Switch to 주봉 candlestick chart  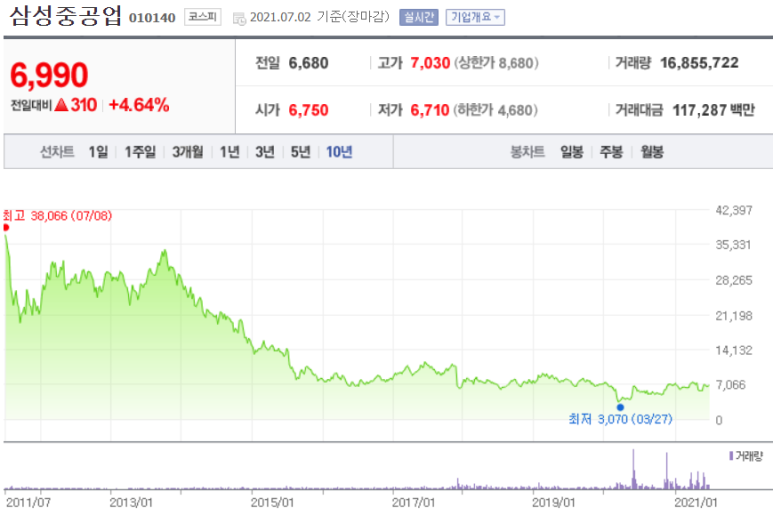click(611, 152)
